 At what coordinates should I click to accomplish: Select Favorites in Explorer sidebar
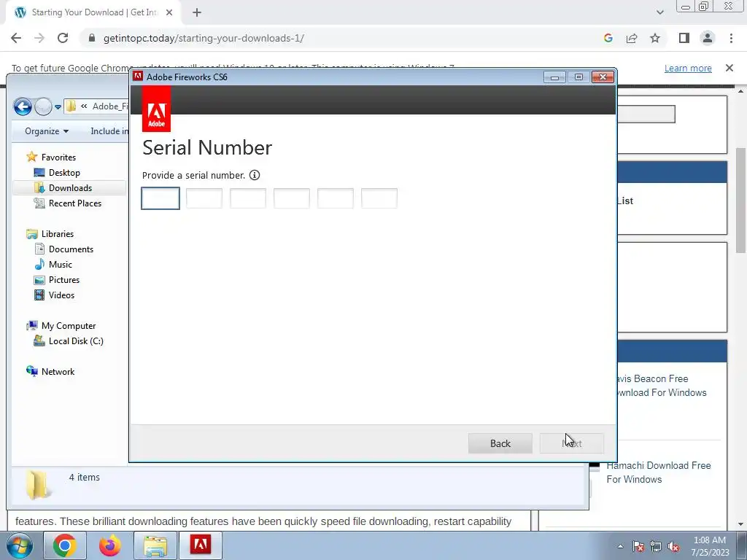pos(58,157)
